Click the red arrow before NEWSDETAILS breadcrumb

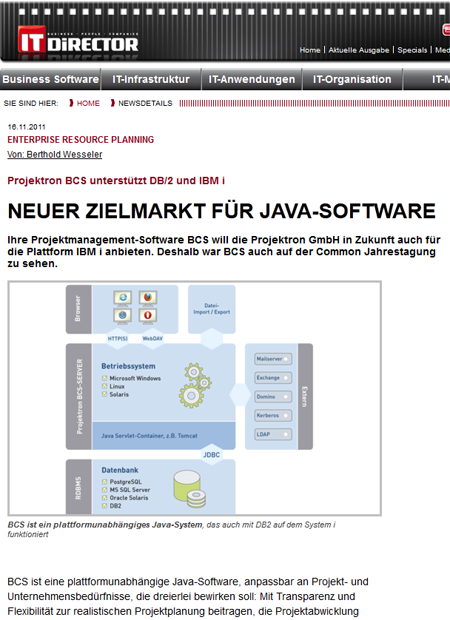(113, 103)
